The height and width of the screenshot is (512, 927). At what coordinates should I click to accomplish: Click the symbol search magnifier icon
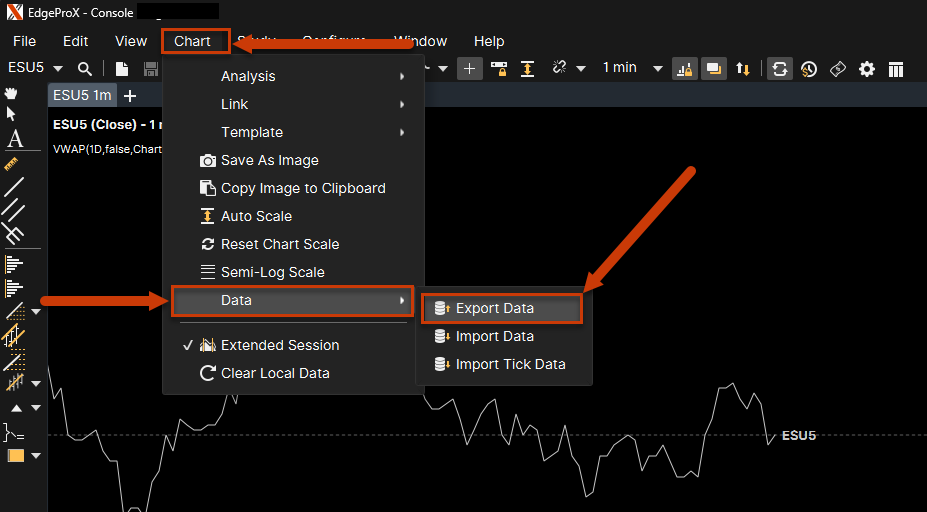[x=85, y=68]
